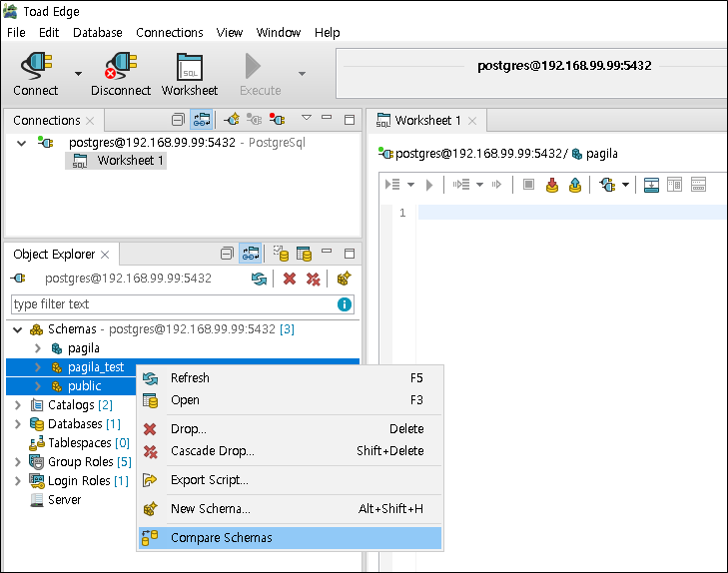Choose Refresh from context menu
The image size is (728, 573).
coord(290,378)
